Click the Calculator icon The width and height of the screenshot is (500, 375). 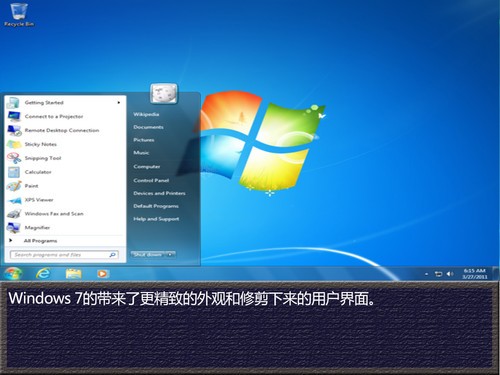[14, 172]
